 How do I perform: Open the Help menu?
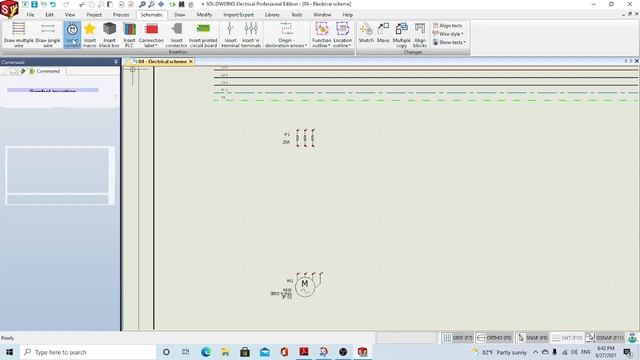347,15
